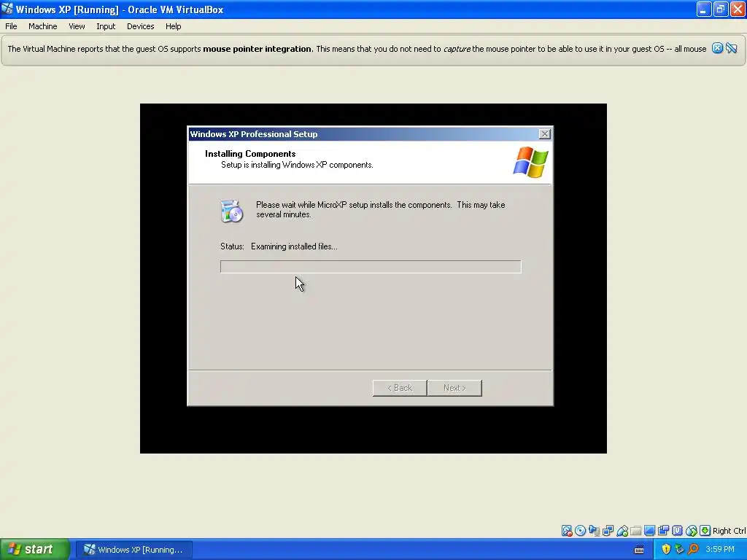Click the orange magnifier tray icon
Image resolution: width=747 pixels, height=560 pixels.
click(x=694, y=550)
